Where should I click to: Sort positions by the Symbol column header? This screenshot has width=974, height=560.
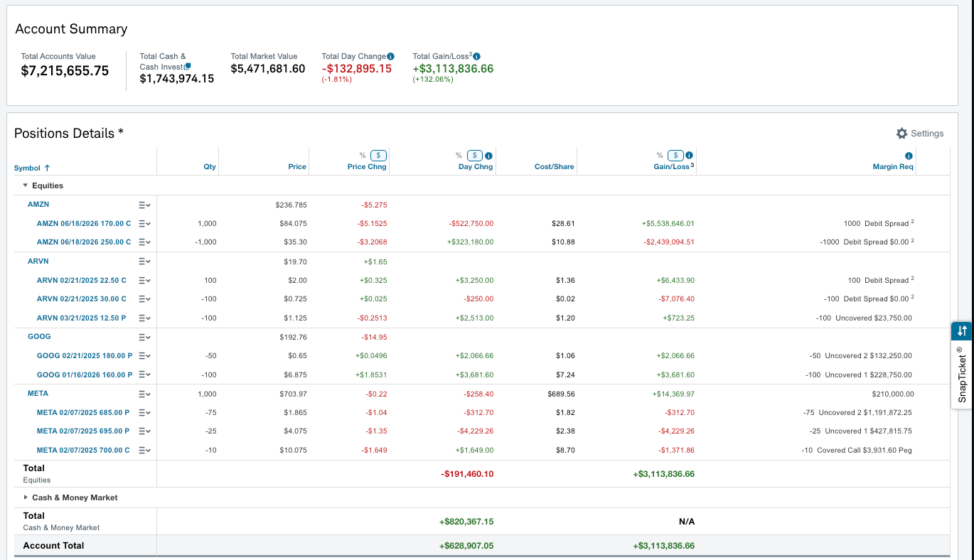click(32, 168)
